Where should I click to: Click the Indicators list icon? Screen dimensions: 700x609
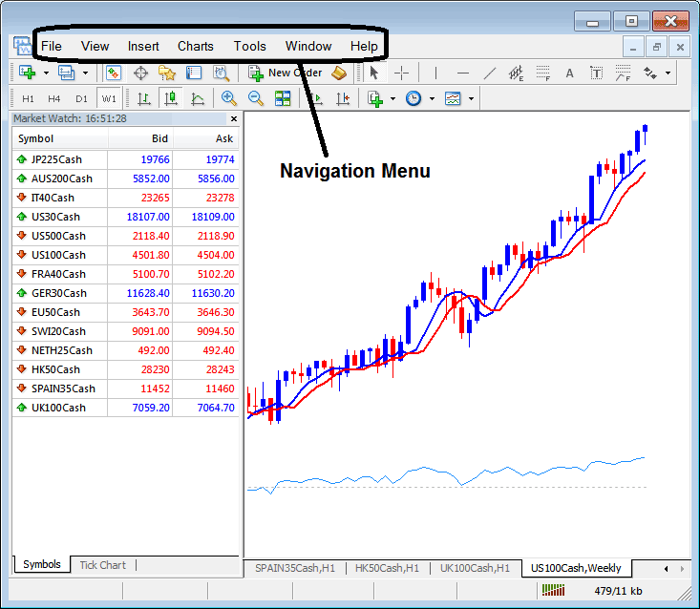click(375, 98)
